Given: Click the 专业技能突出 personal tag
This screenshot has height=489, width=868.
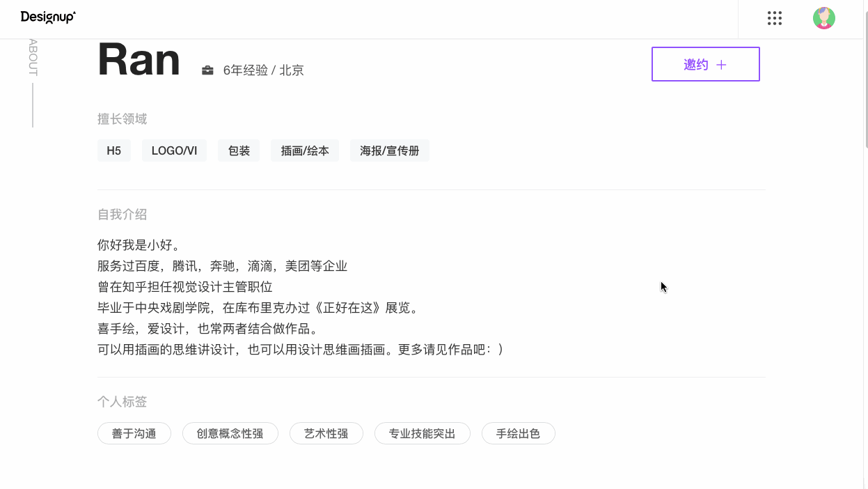Looking at the screenshot, I should click(422, 433).
